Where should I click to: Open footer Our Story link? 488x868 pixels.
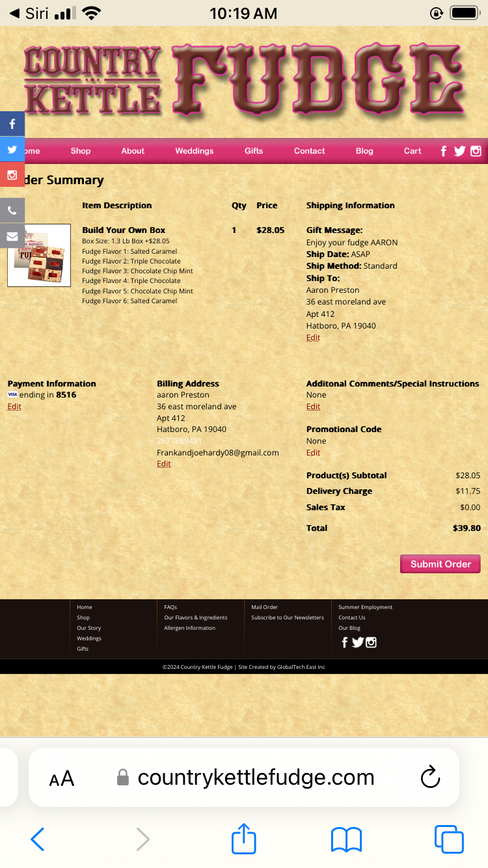(89, 628)
